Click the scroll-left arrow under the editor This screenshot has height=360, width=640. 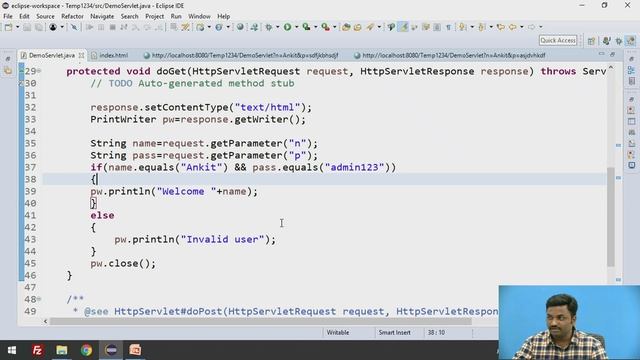45,322
